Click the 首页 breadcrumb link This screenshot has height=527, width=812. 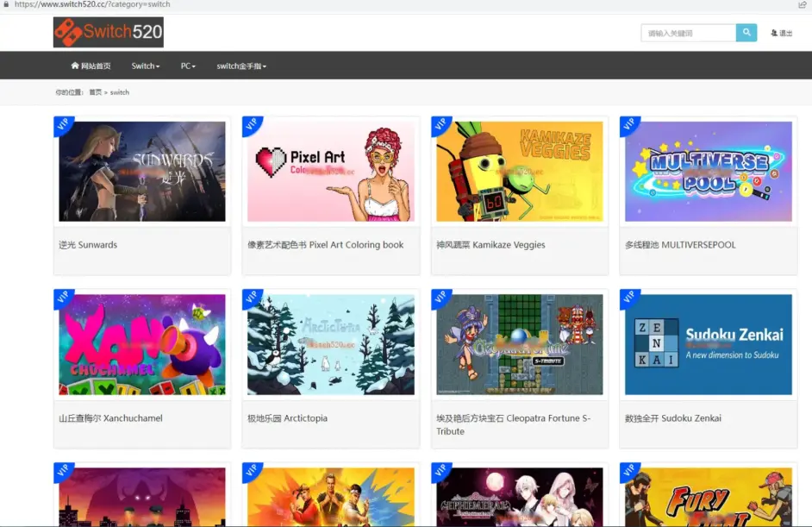tap(96, 92)
